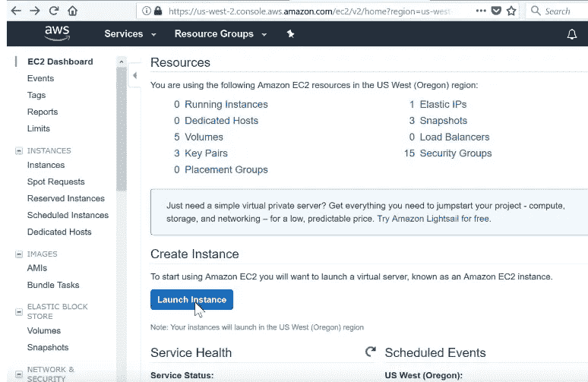This screenshot has width=588, height=382.
Task: Open Scheduled Instances in the sidebar
Action: pyautogui.click(x=68, y=215)
